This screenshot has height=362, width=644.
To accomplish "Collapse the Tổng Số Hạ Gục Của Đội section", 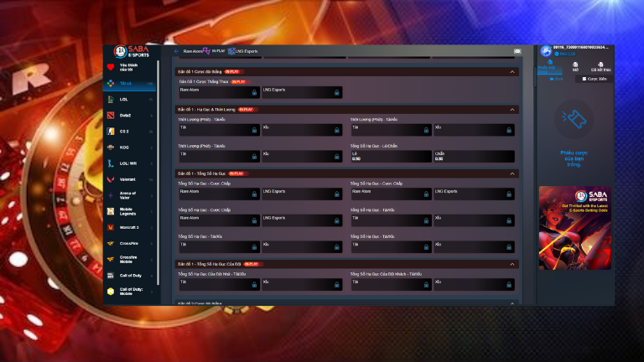I will click(512, 264).
